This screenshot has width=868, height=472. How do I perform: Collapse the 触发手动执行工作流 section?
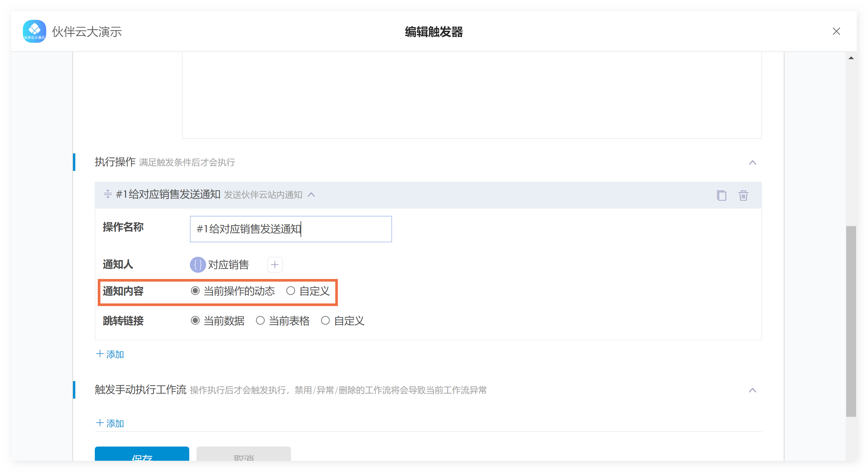[x=752, y=390]
